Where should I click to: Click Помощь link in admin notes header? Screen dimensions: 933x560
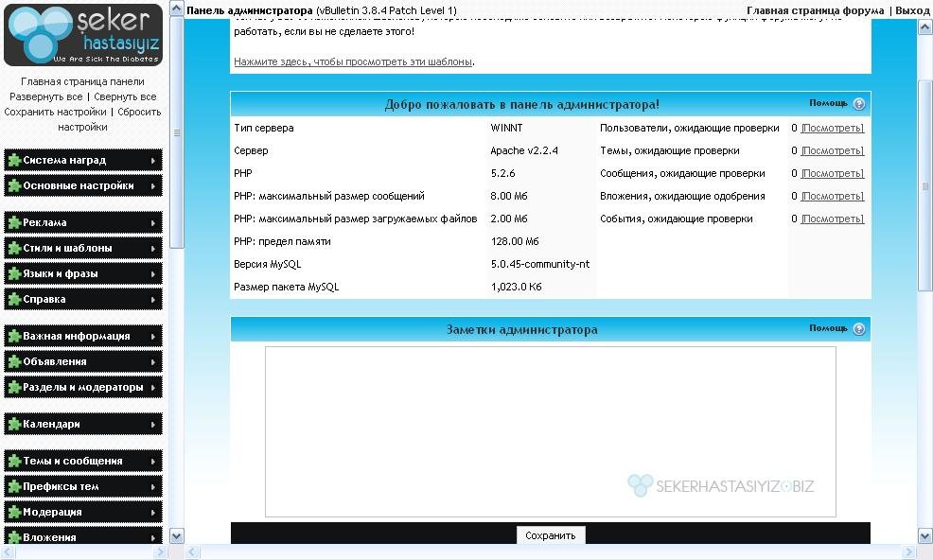[x=828, y=328]
